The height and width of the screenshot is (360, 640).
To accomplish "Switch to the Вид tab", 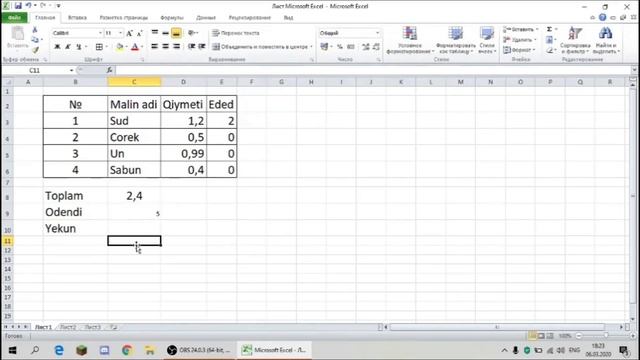I will point(288,18).
